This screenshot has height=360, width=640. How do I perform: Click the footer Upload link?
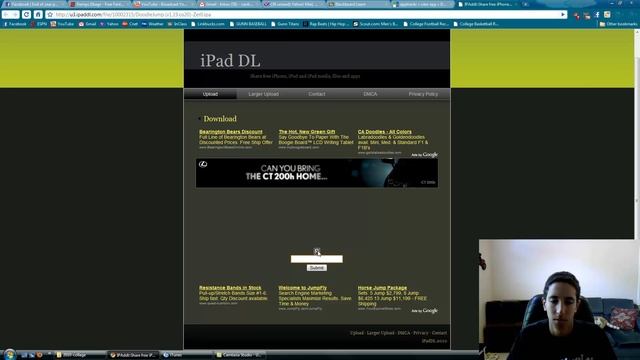(x=356, y=333)
